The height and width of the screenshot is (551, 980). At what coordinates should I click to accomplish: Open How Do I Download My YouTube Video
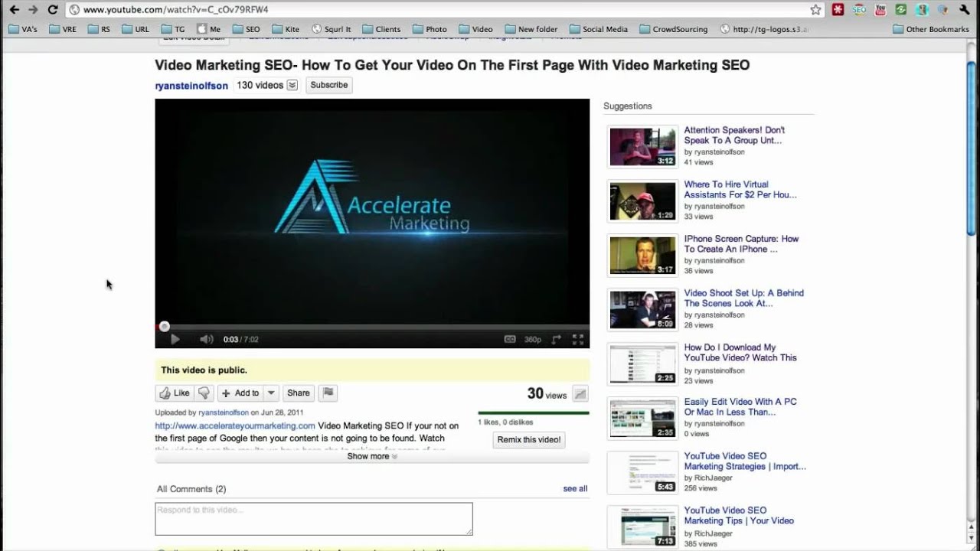coord(740,352)
